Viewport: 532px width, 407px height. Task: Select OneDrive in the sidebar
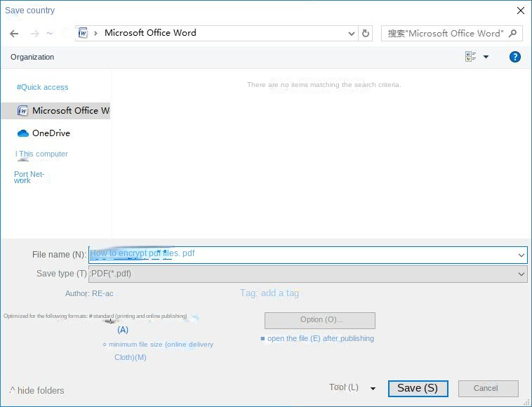click(x=51, y=133)
